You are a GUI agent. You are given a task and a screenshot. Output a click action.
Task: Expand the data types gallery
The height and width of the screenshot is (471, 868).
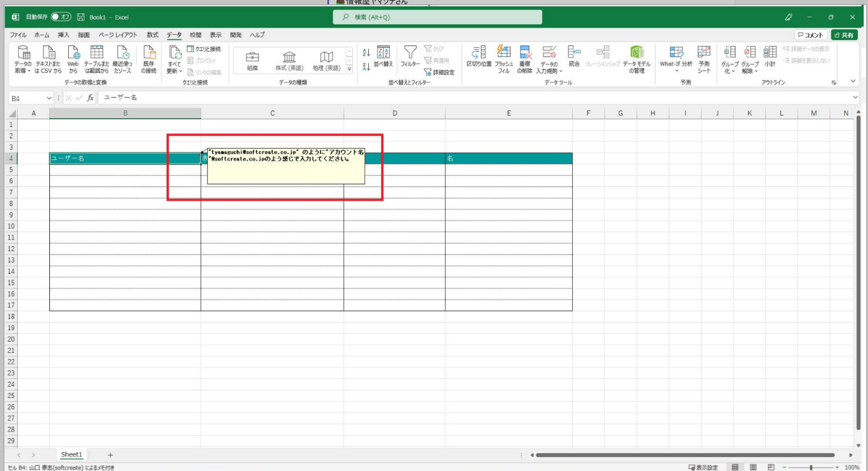click(x=349, y=69)
